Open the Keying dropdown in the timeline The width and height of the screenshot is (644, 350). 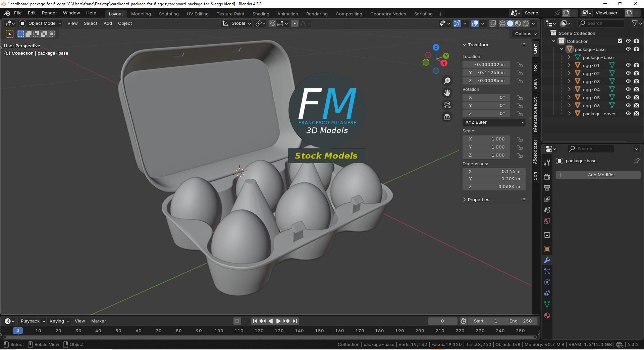tap(59, 321)
